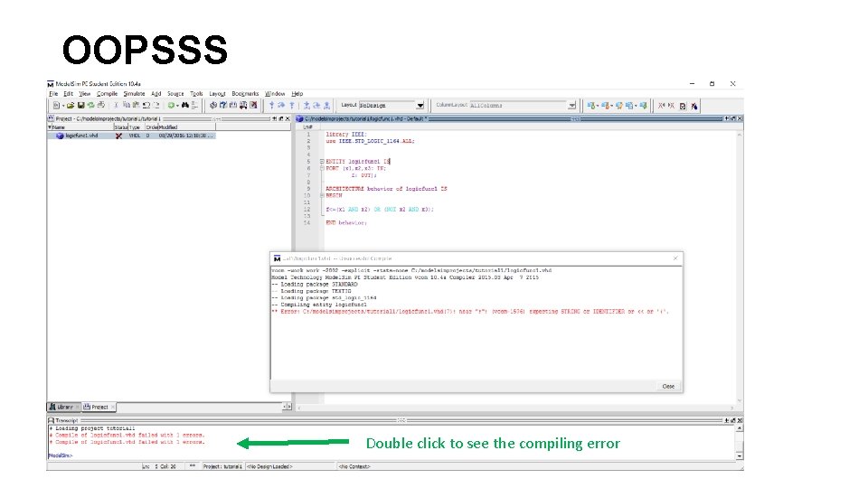Open the Tools menu
The image size is (868, 488).
[196, 93]
